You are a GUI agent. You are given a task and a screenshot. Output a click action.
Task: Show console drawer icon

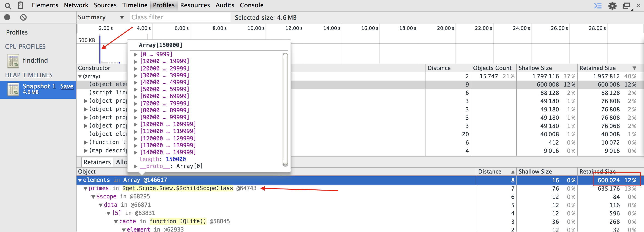click(598, 6)
